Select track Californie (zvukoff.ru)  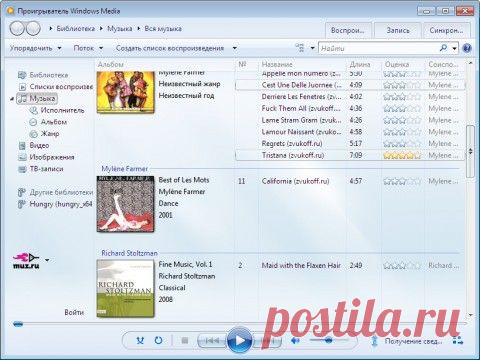coord(295,181)
